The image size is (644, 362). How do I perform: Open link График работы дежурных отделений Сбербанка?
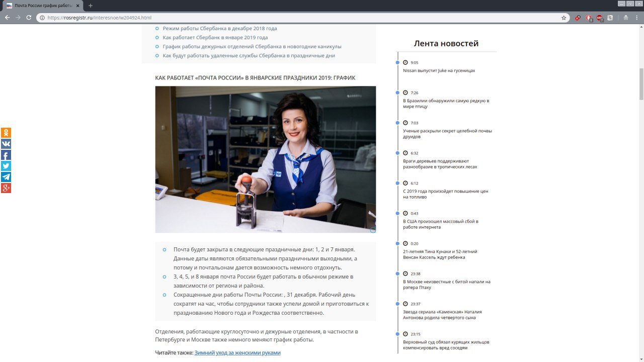click(x=252, y=46)
